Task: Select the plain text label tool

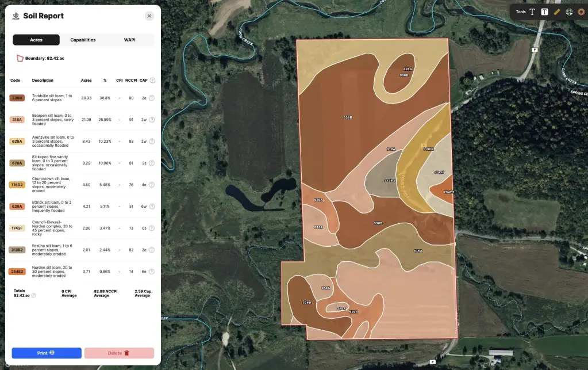Action: click(532, 12)
